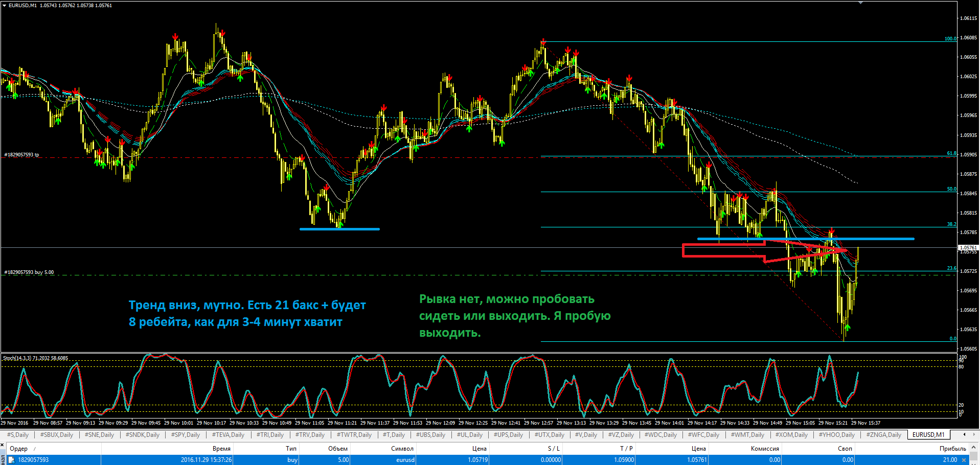Click the chart shift marker at the chart top
The image size is (980, 465).
tap(860, 3)
